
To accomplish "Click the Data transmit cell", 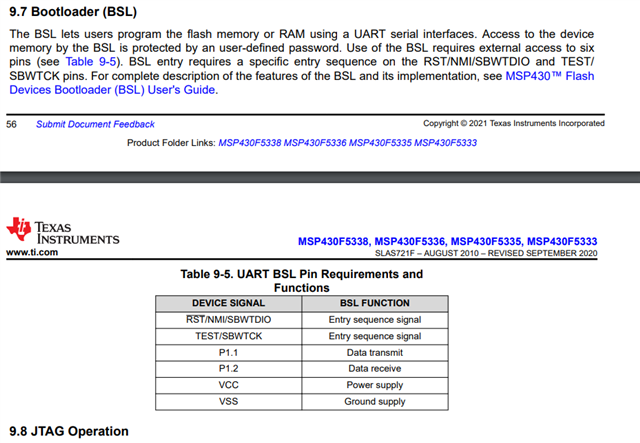I will [375, 353].
